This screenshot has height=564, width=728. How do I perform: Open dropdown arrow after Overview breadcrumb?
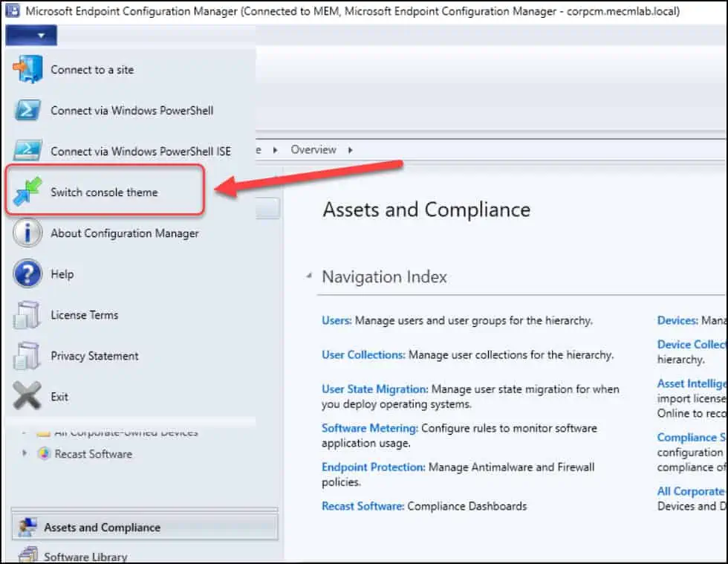[x=350, y=150]
